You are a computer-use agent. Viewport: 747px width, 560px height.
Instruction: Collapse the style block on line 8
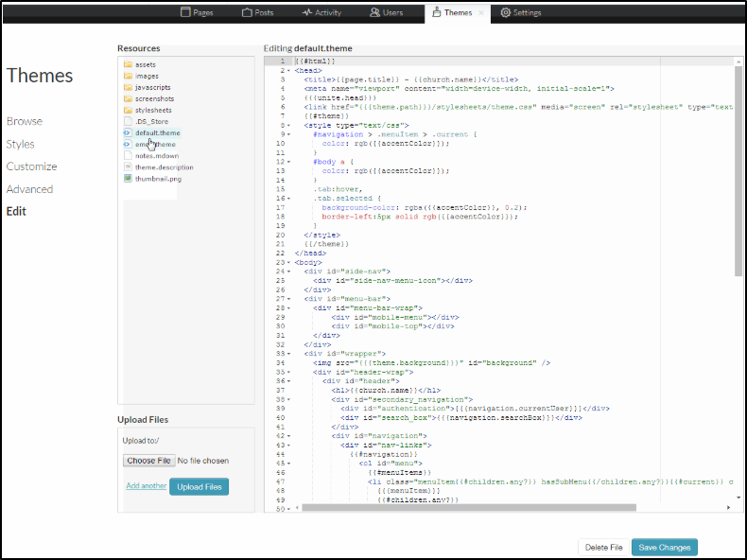point(288,124)
